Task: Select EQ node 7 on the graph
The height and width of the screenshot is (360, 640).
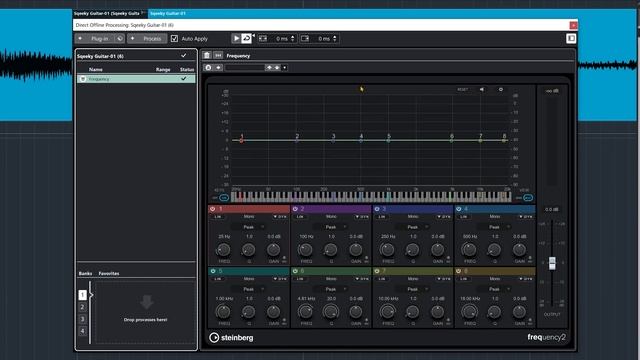Action: (480, 140)
